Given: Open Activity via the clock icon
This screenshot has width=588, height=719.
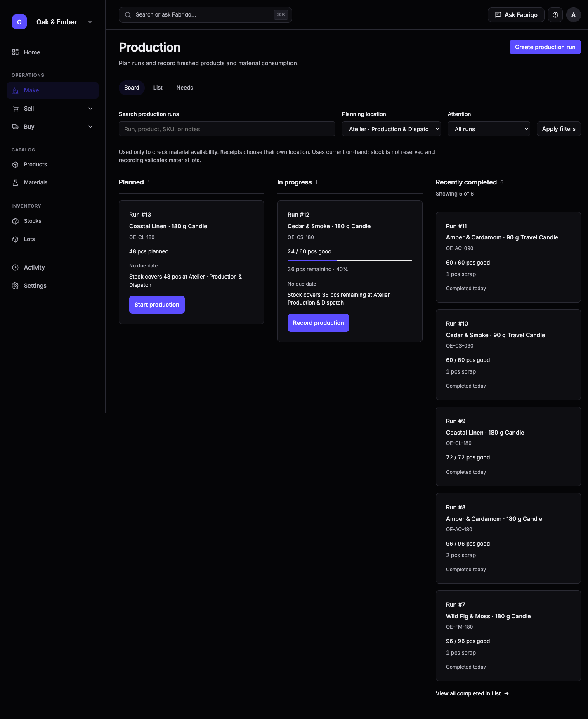Looking at the screenshot, I should (15, 267).
